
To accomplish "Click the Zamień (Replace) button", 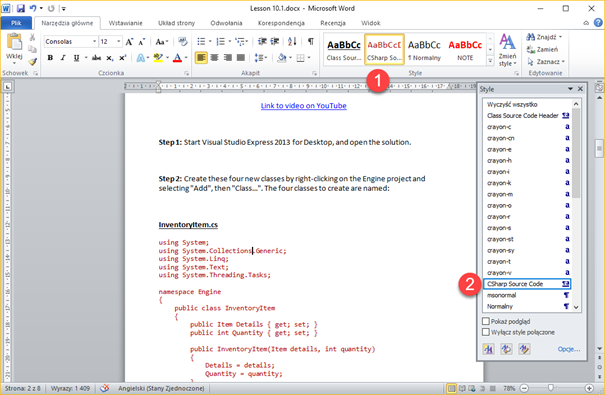I will click(542, 49).
